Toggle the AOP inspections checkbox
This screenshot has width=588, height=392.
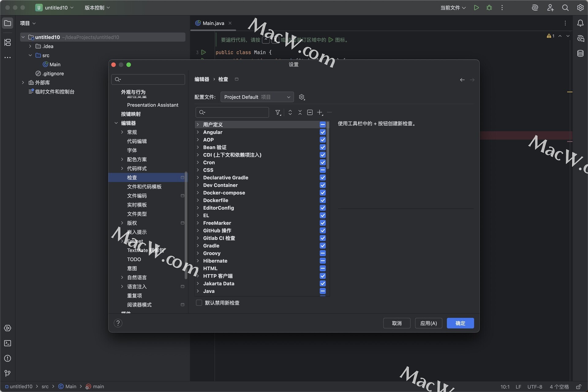pos(323,140)
